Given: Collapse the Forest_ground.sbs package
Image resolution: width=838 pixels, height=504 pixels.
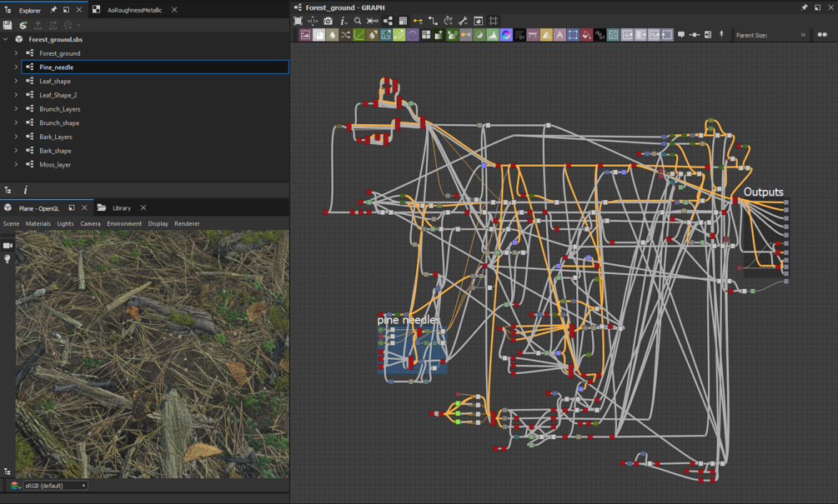Looking at the screenshot, I should (5, 39).
